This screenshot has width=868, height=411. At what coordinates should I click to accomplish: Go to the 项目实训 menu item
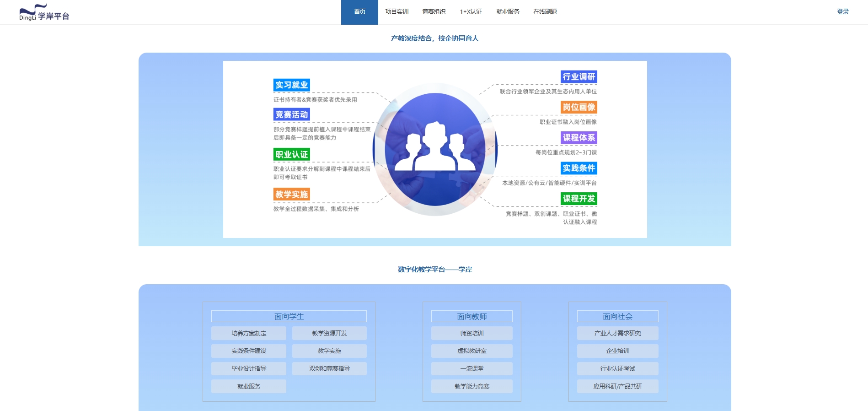pyautogui.click(x=396, y=12)
